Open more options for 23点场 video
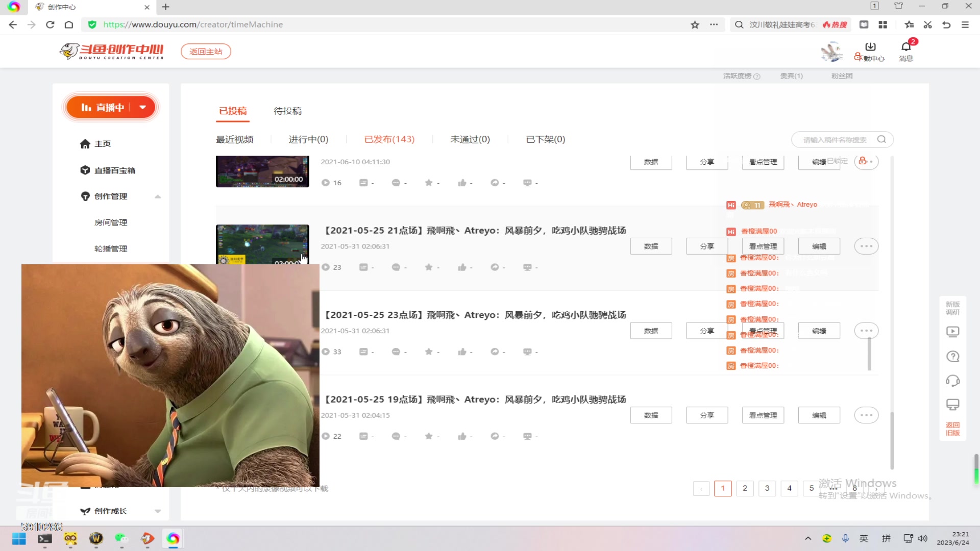This screenshot has height=551, width=980. coord(866,331)
